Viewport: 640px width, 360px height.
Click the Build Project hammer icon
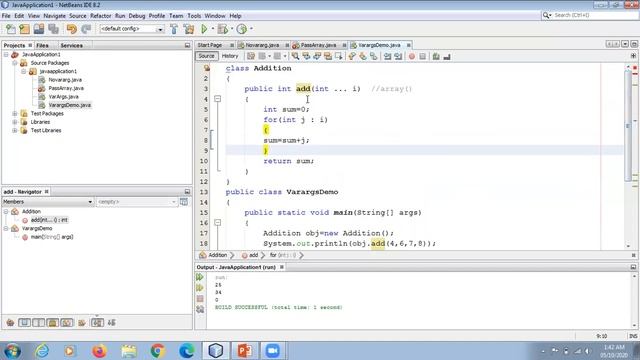(x=174, y=29)
